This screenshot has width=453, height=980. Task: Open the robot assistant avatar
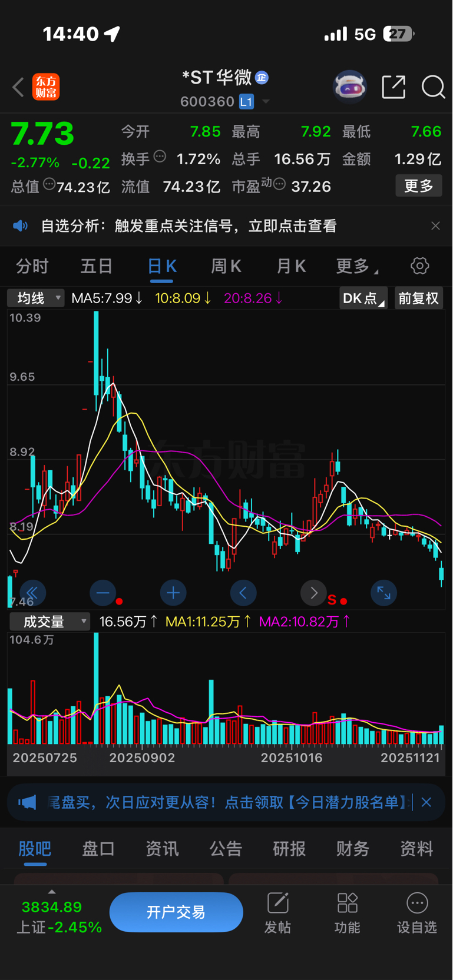click(x=350, y=87)
